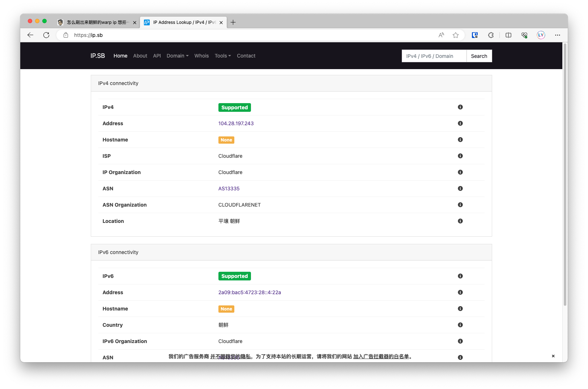Image resolution: width=588 pixels, height=389 pixels.
Task: Click the ad-blocker whitelist link in banner
Action: pos(381,356)
